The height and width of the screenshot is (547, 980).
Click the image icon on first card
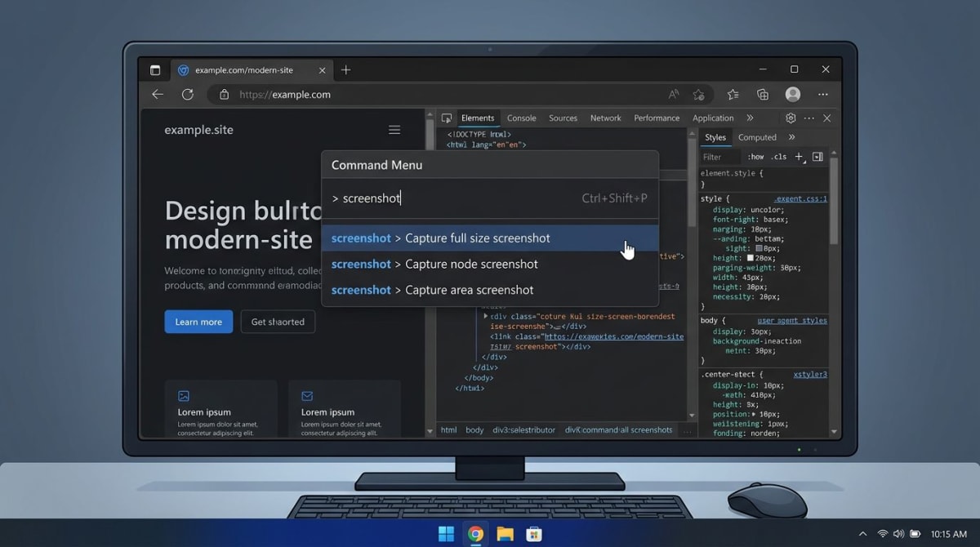pyautogui.click(x=184, y=396)
